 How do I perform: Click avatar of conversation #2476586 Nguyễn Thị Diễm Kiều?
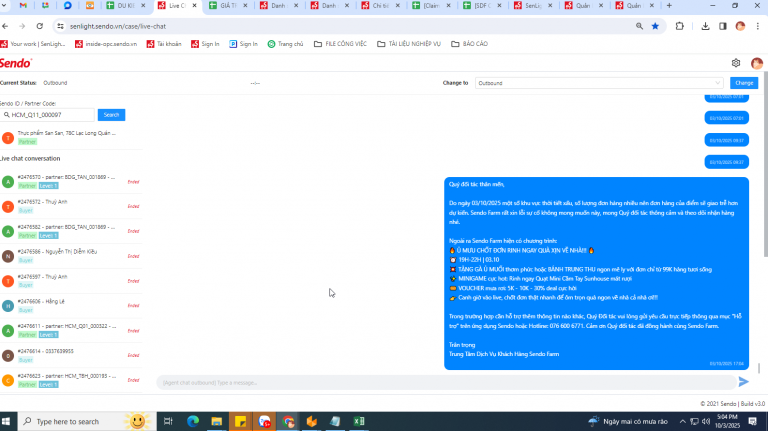pyautogui.click(x=8, y=256)
